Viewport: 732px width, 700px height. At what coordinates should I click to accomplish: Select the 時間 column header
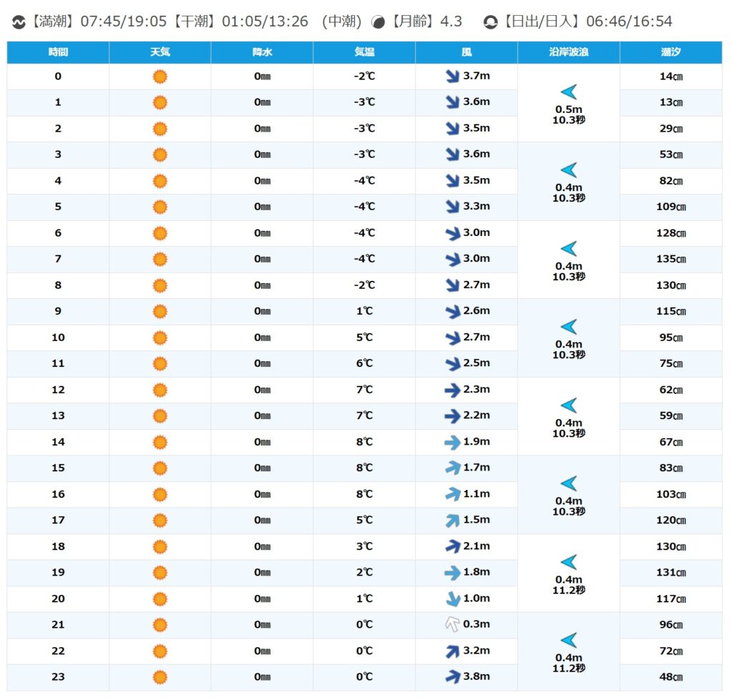click(58, 53)
